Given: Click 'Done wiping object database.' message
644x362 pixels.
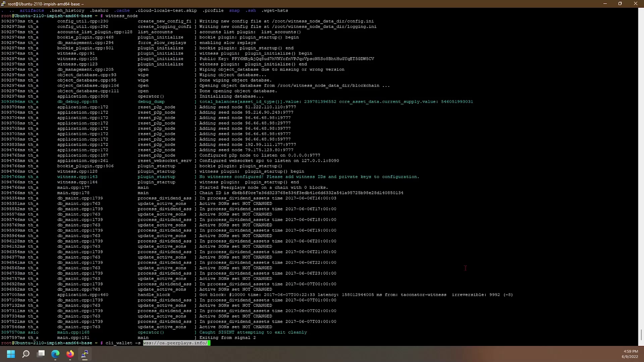Looking at the screenshot, I should 235,80.
